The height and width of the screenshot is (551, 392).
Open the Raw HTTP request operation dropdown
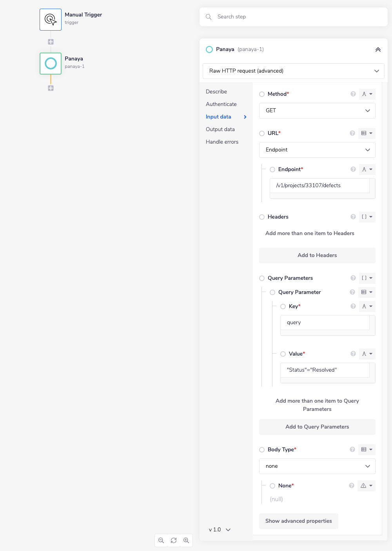(293, 71)
